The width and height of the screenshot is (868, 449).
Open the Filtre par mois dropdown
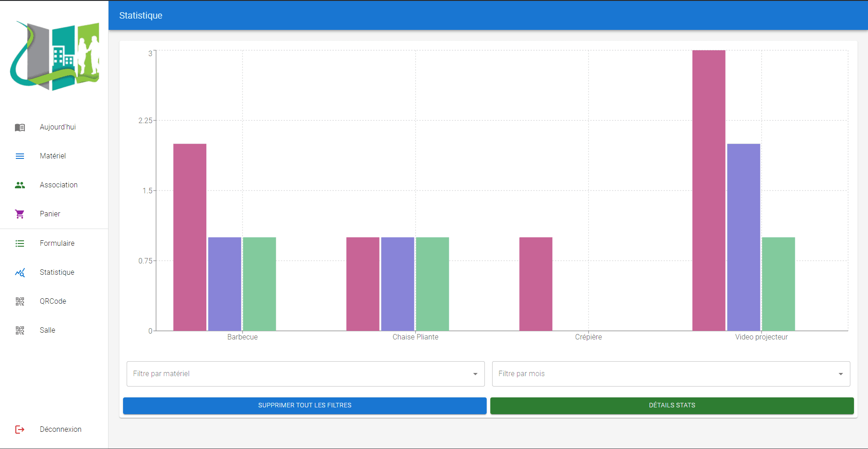coord(665,374)
